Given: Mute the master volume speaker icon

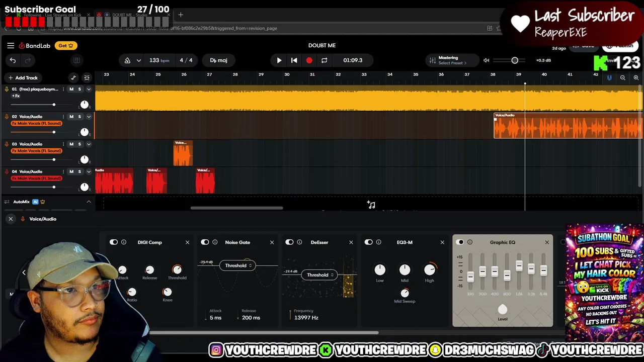Looking at the screenshot, I should click(486, 60).
